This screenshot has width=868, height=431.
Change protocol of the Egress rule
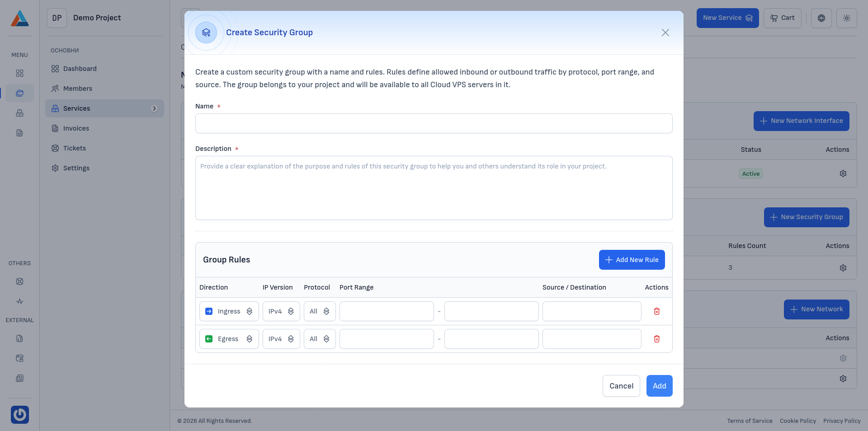click(319, 339)
